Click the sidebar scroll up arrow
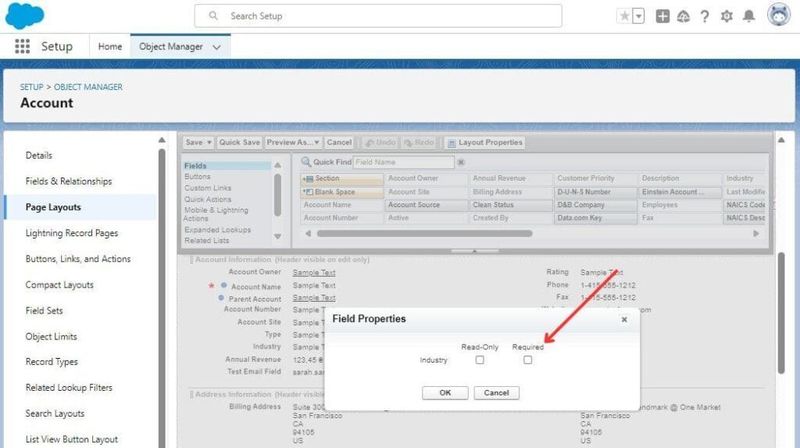Viewport: 800px width, 448px height. [x=162, y=140]
